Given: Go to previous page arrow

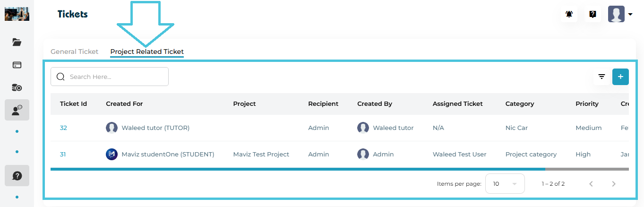Looking at the screenshot, I should coord(591,184).
